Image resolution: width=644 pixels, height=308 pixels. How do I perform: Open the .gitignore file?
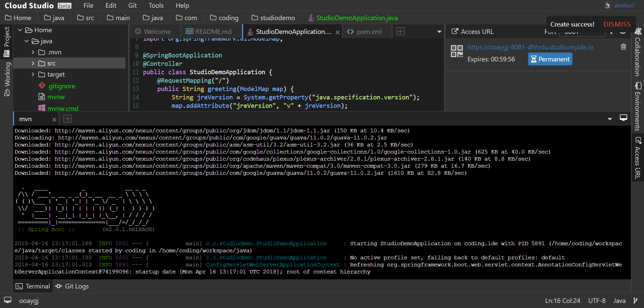tap(61, 86)
